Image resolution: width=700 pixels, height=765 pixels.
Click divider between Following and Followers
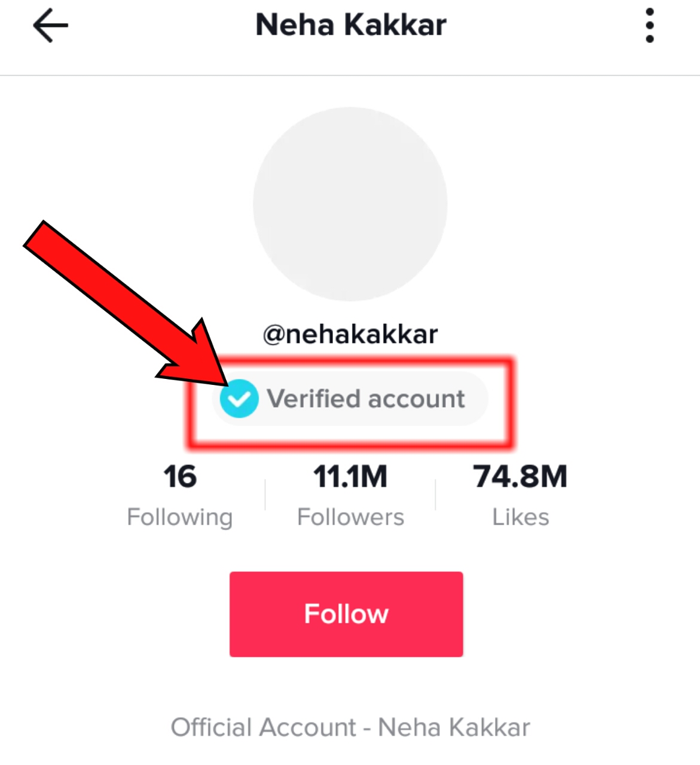coord(265,494)
